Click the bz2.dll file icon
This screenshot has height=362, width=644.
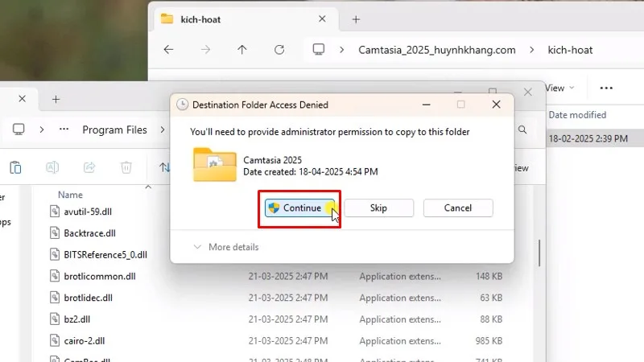pyautogui.click(x=55, y=319)
